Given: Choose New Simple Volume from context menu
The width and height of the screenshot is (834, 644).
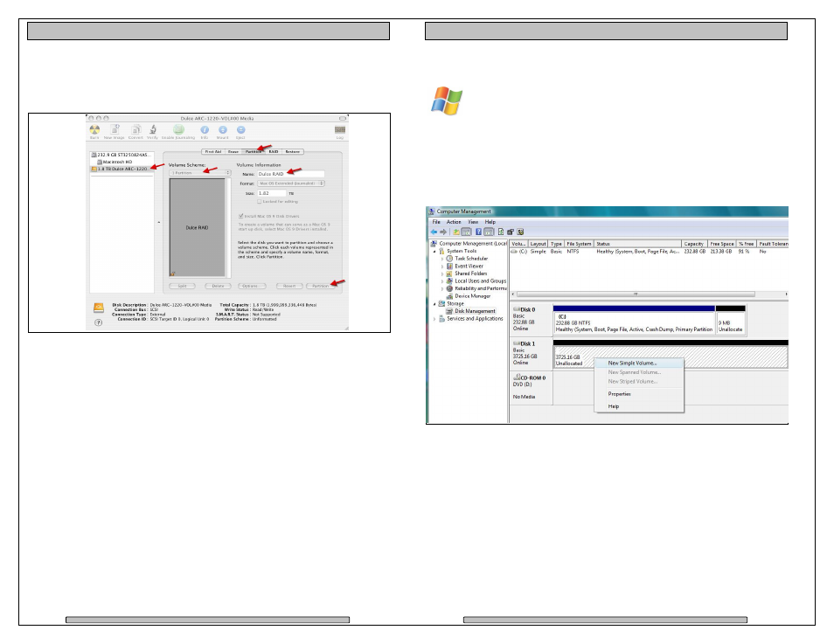Looking at the screenshot, I should (639, 364).
